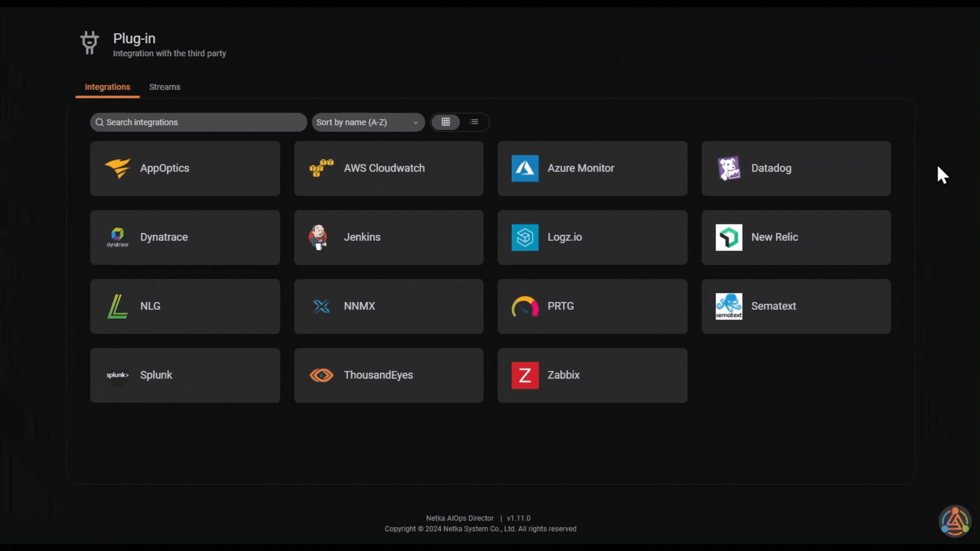Image resolution: width=980 pixels, height=551 pixels.
Task: Open the Splunk integration card
Action: 185,375
